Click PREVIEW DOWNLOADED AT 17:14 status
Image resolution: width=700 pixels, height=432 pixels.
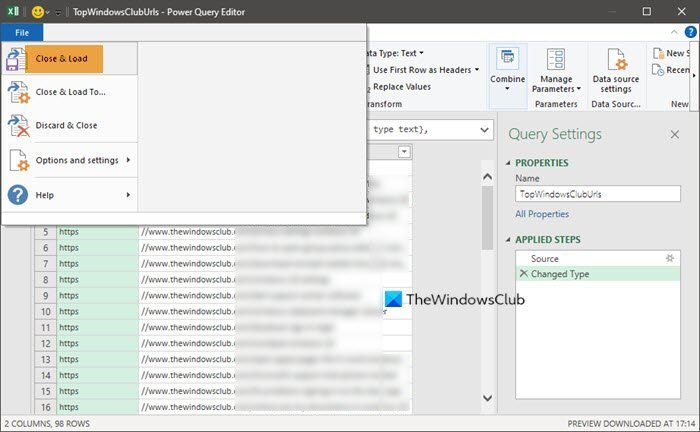(631, 424)
